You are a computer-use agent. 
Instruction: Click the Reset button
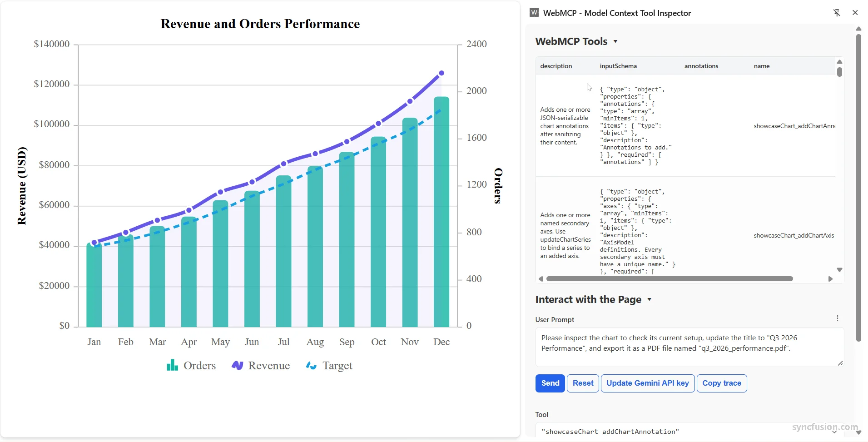583,383
